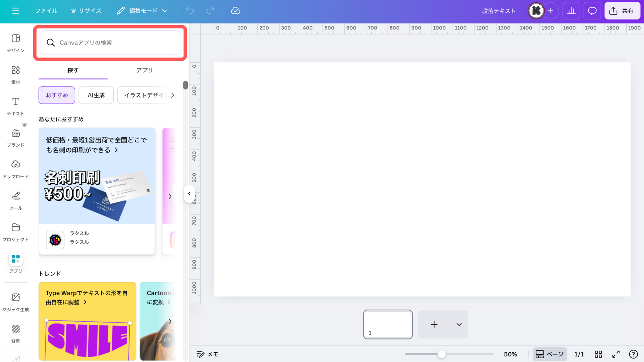Add a collaborator with the plus button
644x362 pixels.
550,11
